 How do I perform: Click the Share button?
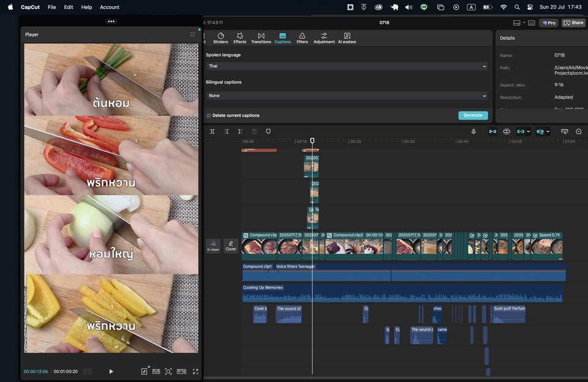(x=574, y=23)
